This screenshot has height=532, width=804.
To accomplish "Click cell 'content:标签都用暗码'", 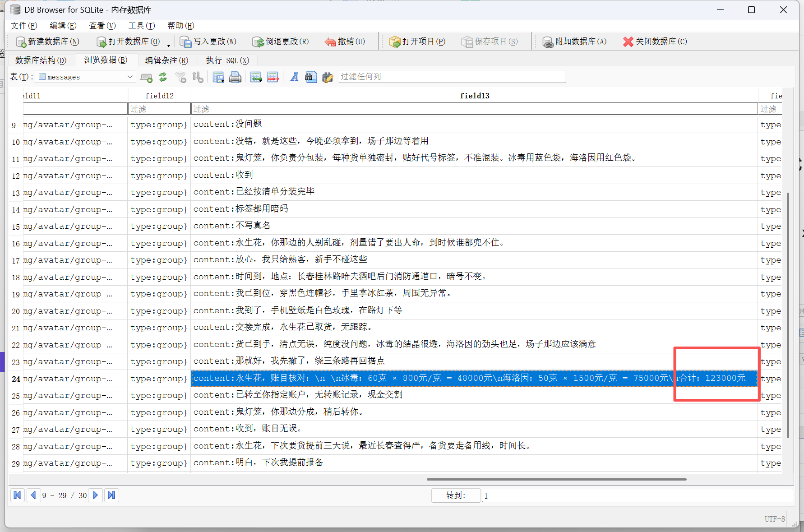I will [x=474, y=209].
